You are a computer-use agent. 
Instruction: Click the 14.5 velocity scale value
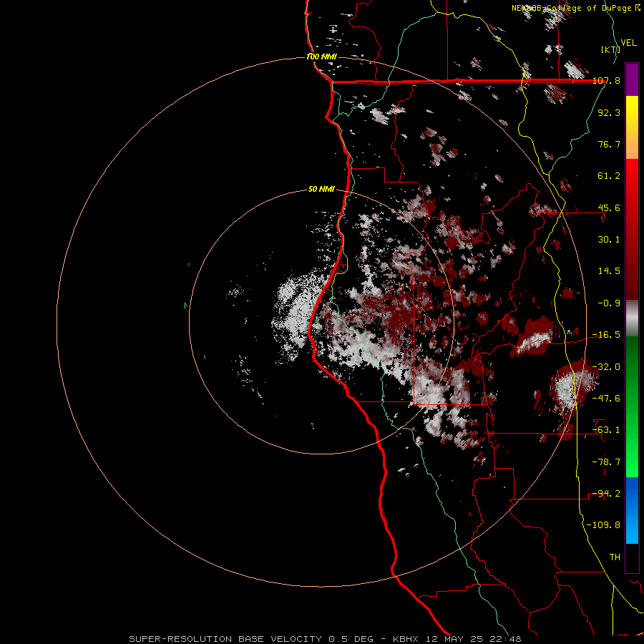[x=609, y=271]
